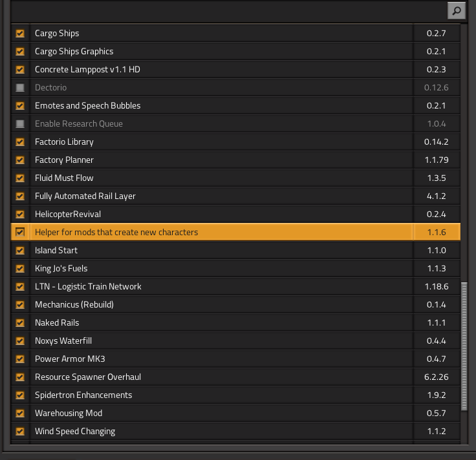
Task: Toggle Fully Automated Rail Layer checkbox
Action: (20, 196)
